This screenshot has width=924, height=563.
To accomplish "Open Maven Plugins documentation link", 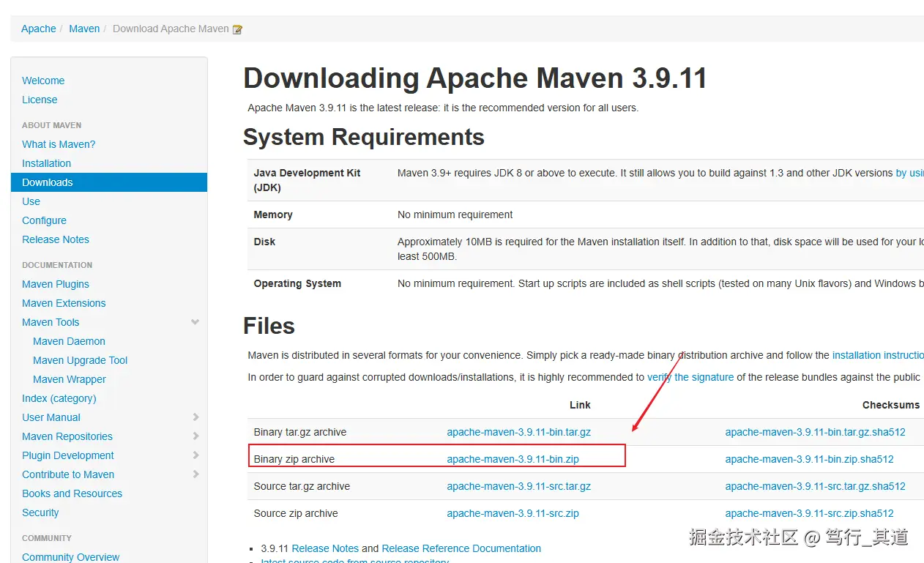I will [56, 284].
